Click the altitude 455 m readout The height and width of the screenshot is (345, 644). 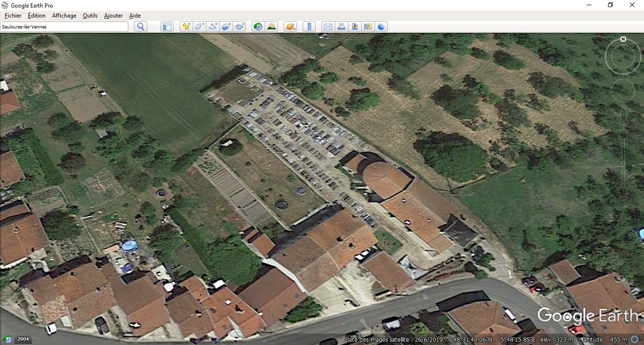pos(605,339)
